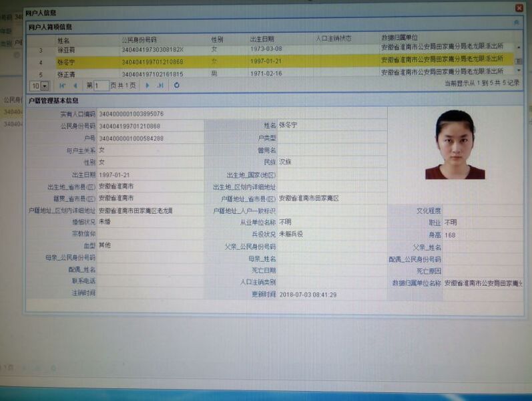Refresh the household member list
The image size is (532, 401).
pos(176,85)
